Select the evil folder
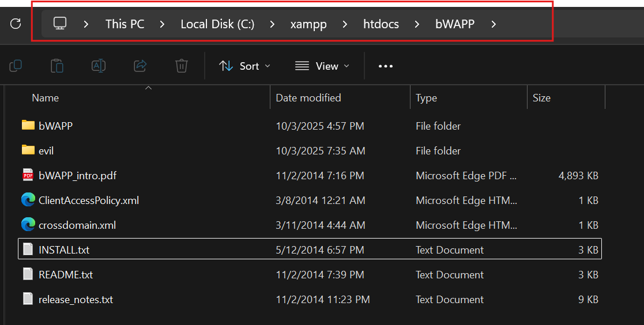Image resolution: width=644 pixels, height=325 pixels. 46,150
